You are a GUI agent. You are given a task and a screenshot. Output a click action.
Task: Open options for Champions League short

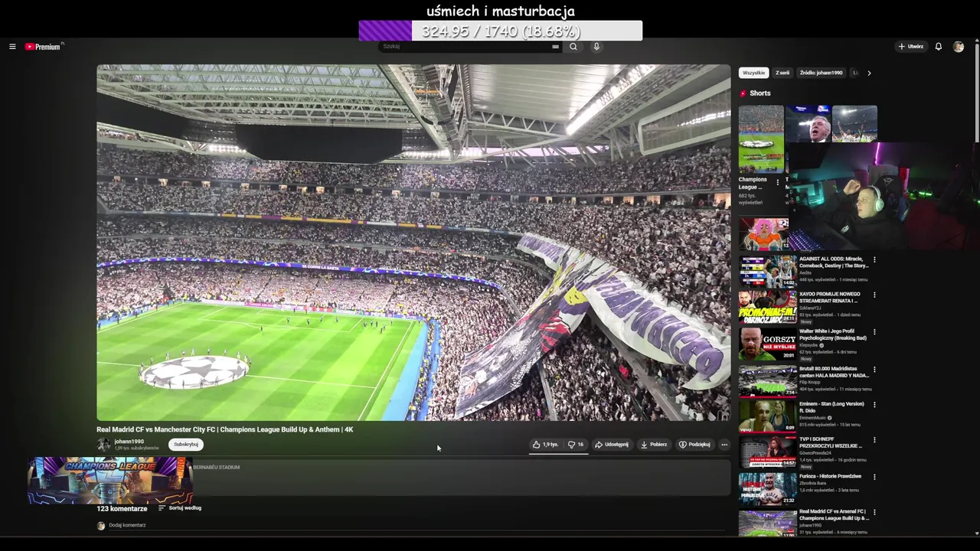(778, 182)
